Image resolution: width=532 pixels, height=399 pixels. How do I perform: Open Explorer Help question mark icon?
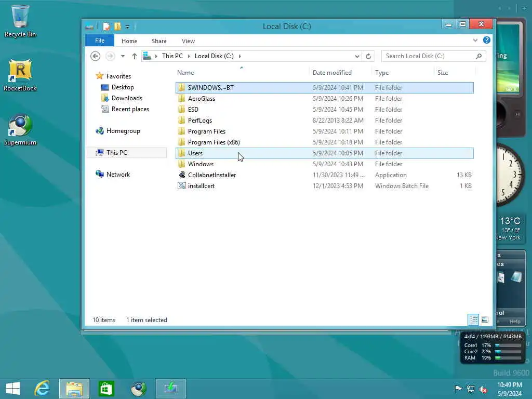click(486, 40)
